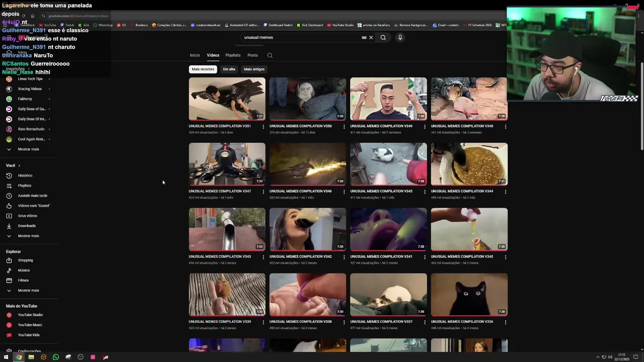Open options menu for compilation V337
This screenshot has width=644, height=362.
click(425, 322)
